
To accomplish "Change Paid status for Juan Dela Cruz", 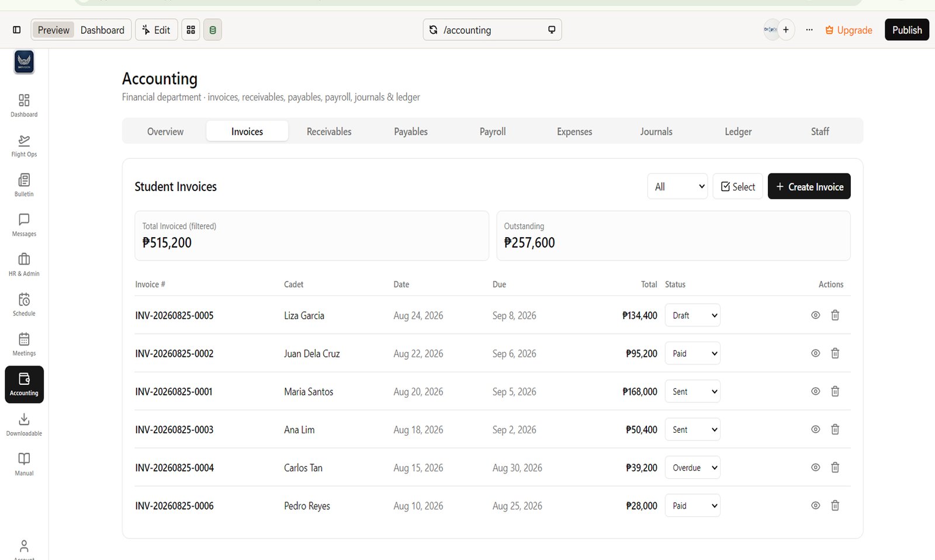I will tap(692, 353).
